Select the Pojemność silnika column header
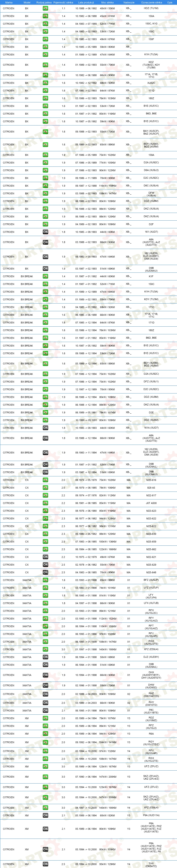The image size is (177, 868). pyautogui.click(x=63, y=2)
